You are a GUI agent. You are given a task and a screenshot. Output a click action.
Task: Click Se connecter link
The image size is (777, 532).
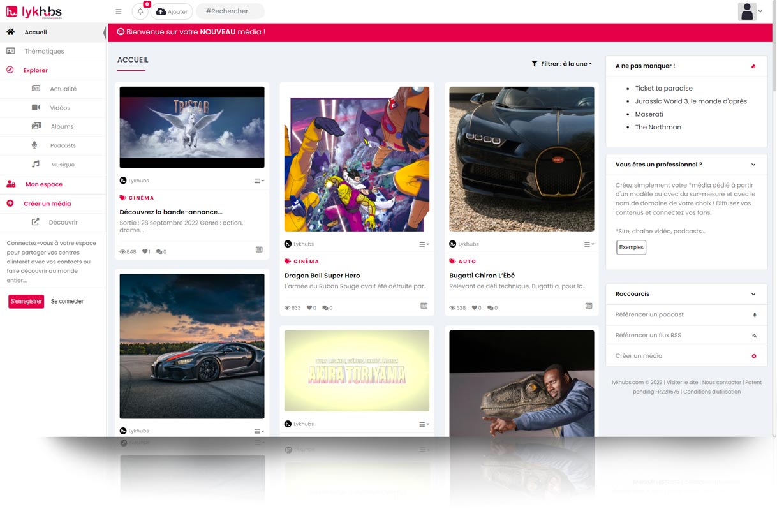coord(67,301)
